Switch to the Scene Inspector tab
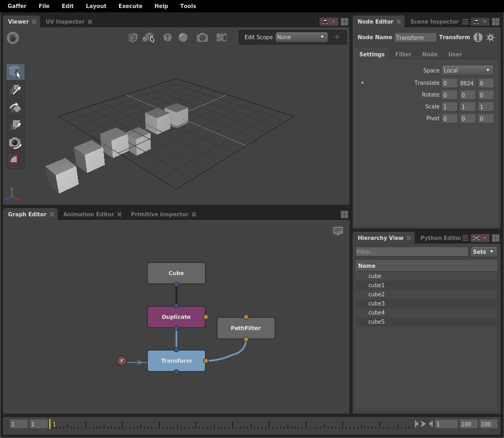 [x=434, y=21]
